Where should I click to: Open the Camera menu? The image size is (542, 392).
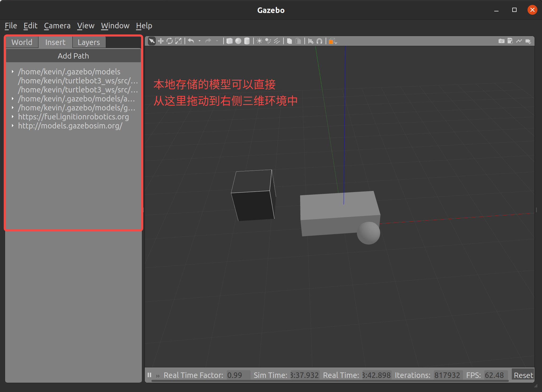pos(57,26)
